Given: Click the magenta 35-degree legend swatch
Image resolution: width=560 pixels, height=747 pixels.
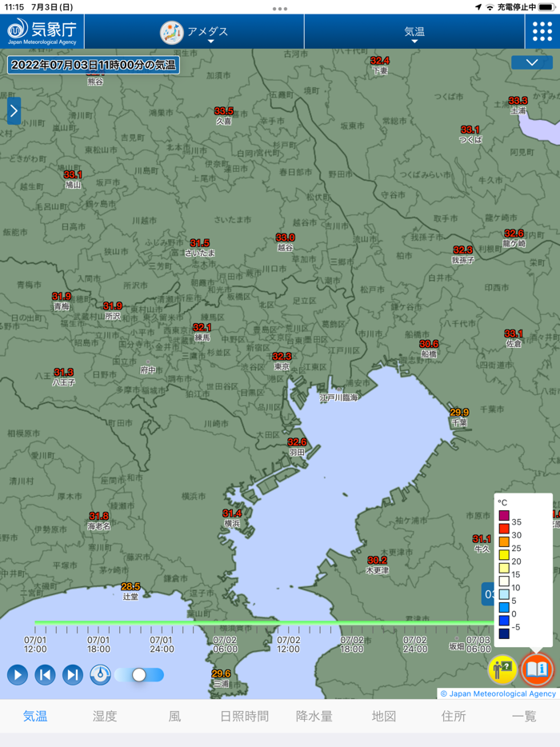Looking at the screenshot, I should [x=504, y=516].
